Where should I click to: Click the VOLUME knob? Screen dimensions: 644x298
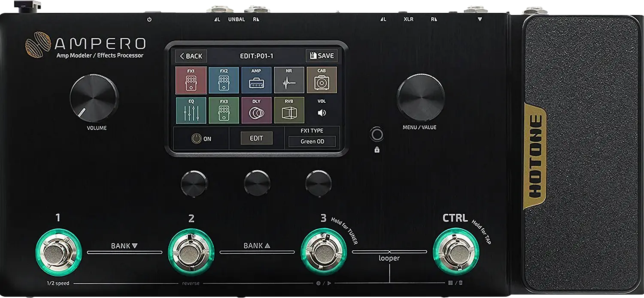coord(94,98)
